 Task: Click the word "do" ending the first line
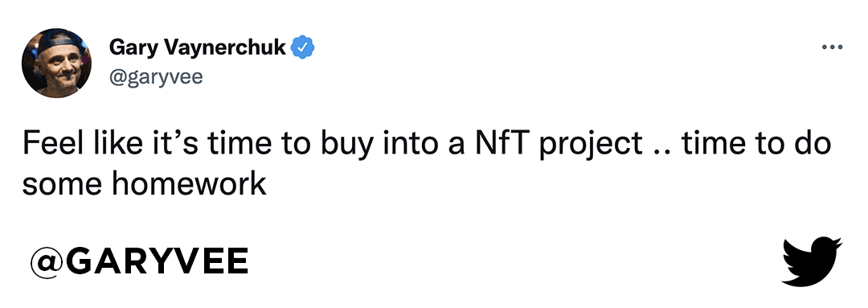click(x=814, y=145)
